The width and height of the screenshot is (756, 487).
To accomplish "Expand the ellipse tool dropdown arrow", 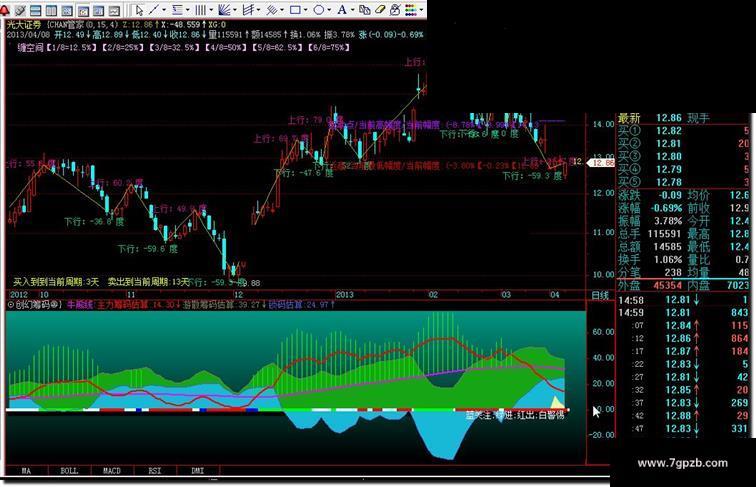I will point(329,10).
